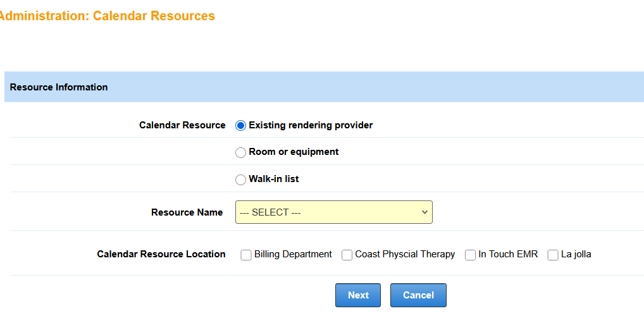
Task: Select the Existing rendering provider radio button
Action: coord(240,126)
